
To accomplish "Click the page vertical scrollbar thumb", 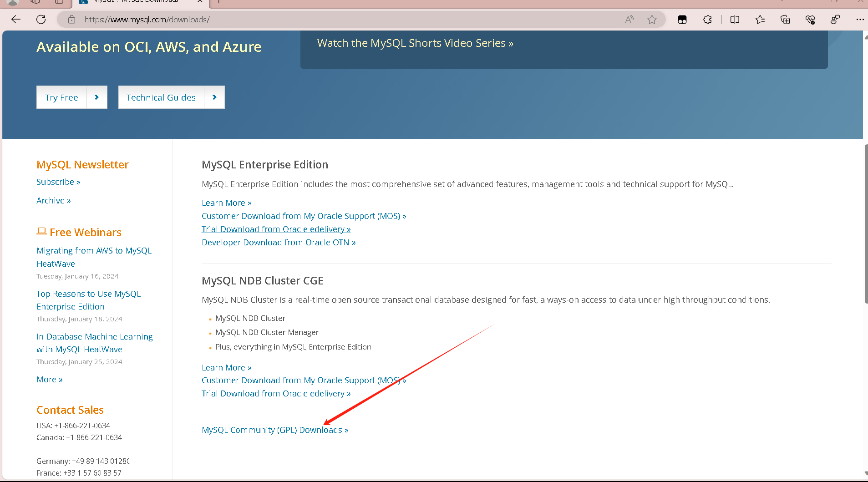I will (865, 223).
